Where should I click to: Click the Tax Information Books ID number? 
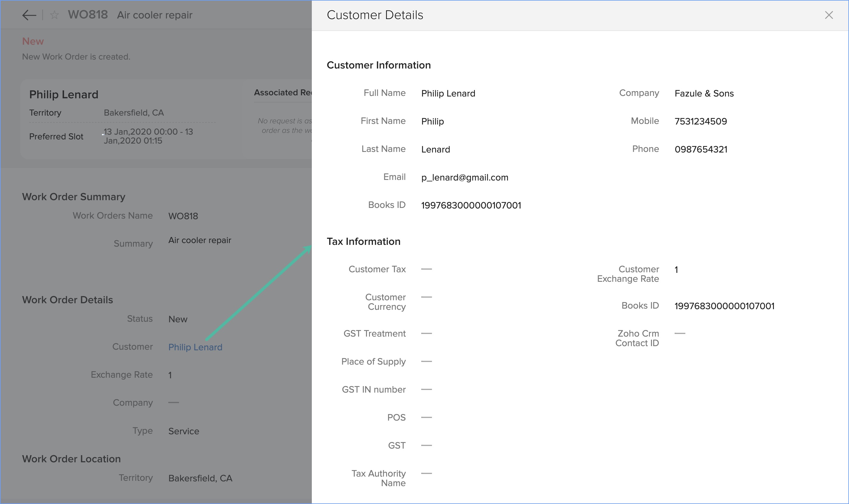[x=724, y=306]
